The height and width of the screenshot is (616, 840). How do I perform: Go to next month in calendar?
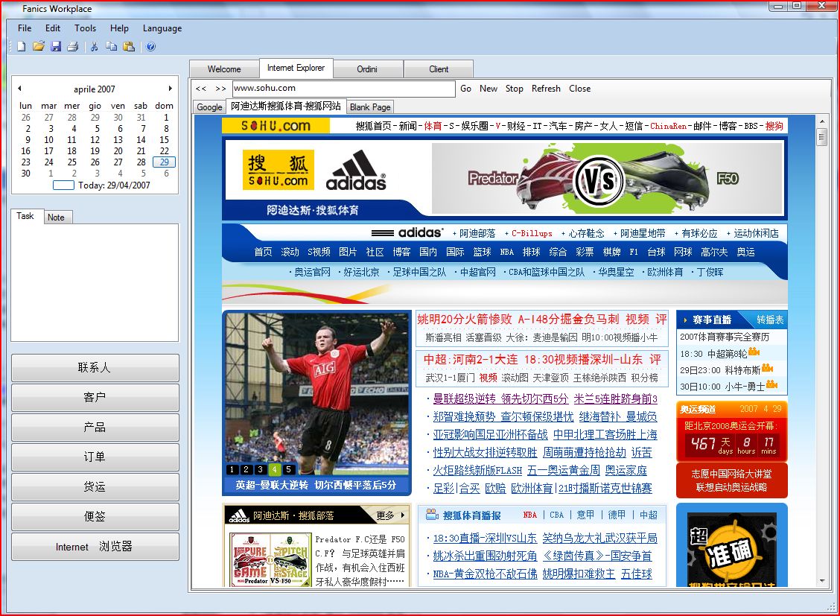[170, 89]
